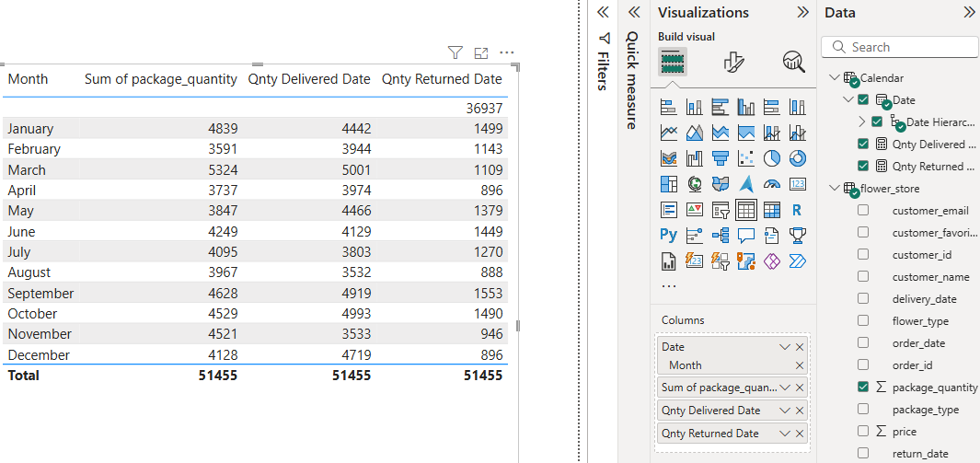Screen dimensions: 980x463
Task: Enable the customer_email field checkbox
Action: (x=863, y=211)
